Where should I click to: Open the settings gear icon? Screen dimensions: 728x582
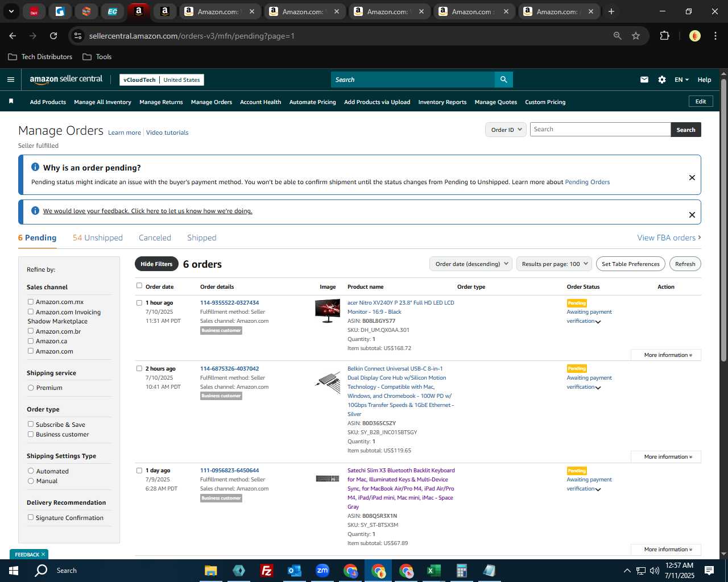pyautogui.click(x=662, y=80)
